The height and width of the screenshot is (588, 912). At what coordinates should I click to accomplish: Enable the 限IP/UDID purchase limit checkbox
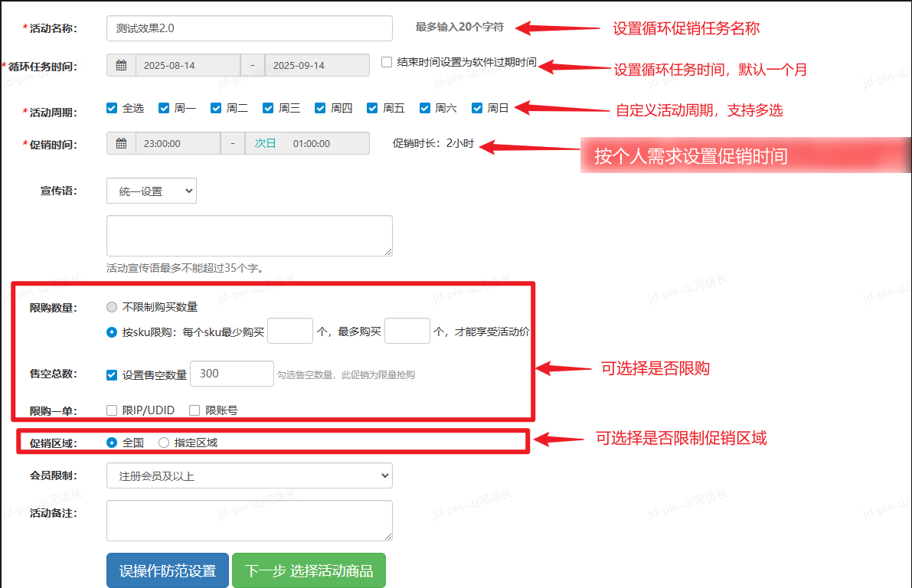tap(112, 410)
